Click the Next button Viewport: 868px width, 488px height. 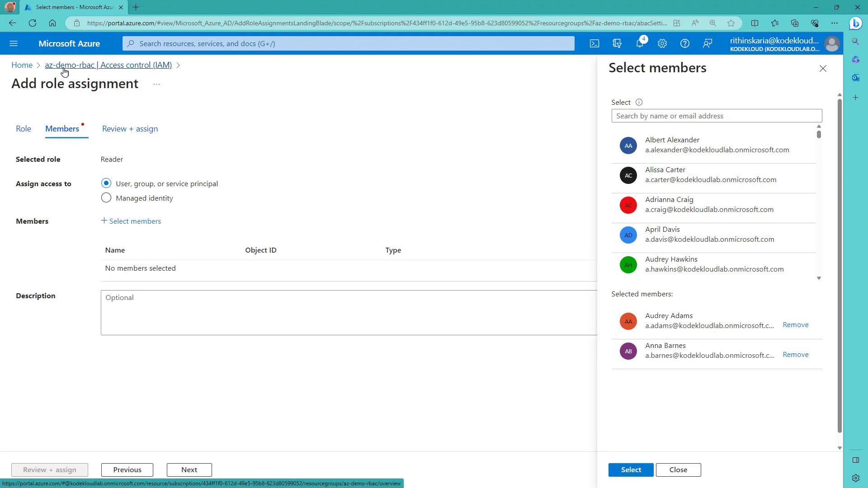(x=189, y=469)
